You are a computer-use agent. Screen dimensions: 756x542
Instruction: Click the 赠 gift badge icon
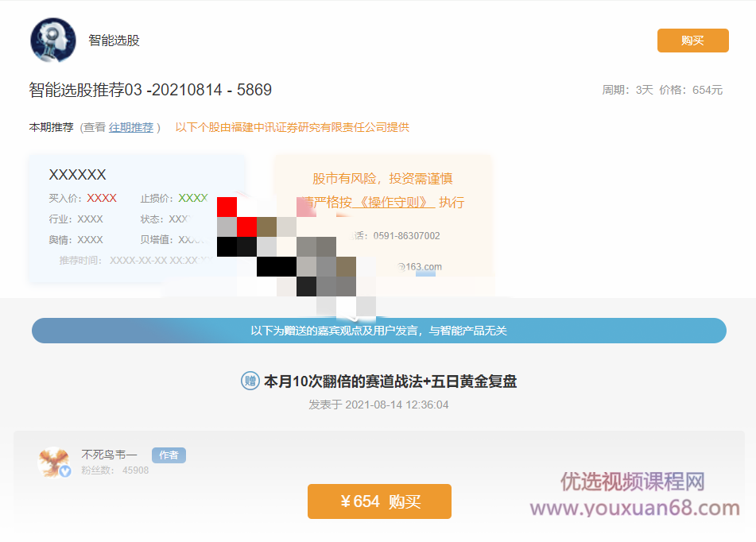tap(251, 381)
